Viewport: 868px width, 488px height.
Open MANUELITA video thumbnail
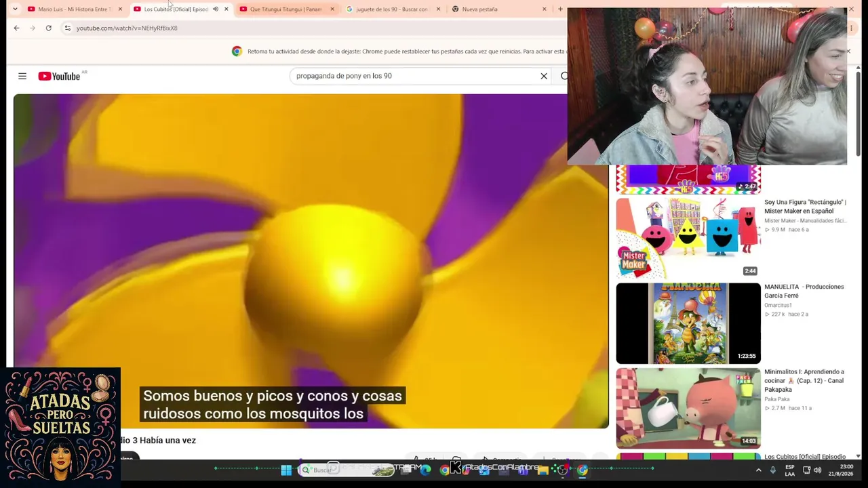688,323
